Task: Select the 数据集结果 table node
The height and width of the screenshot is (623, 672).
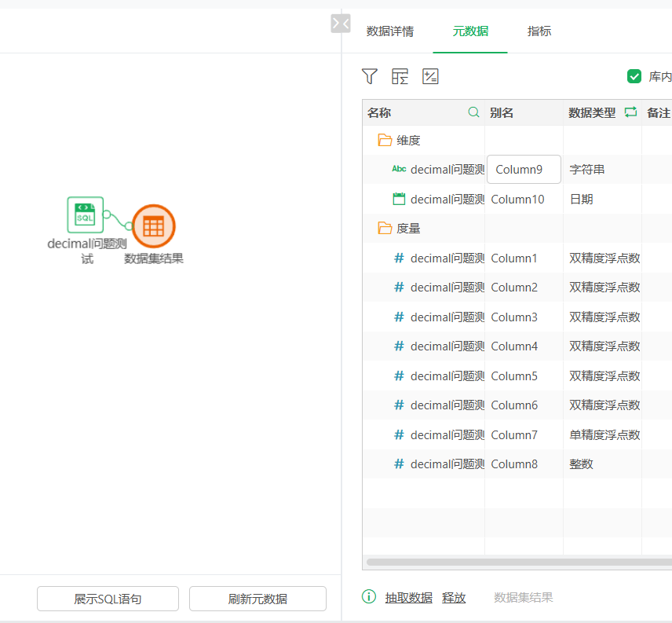Action: coord(154,226)
